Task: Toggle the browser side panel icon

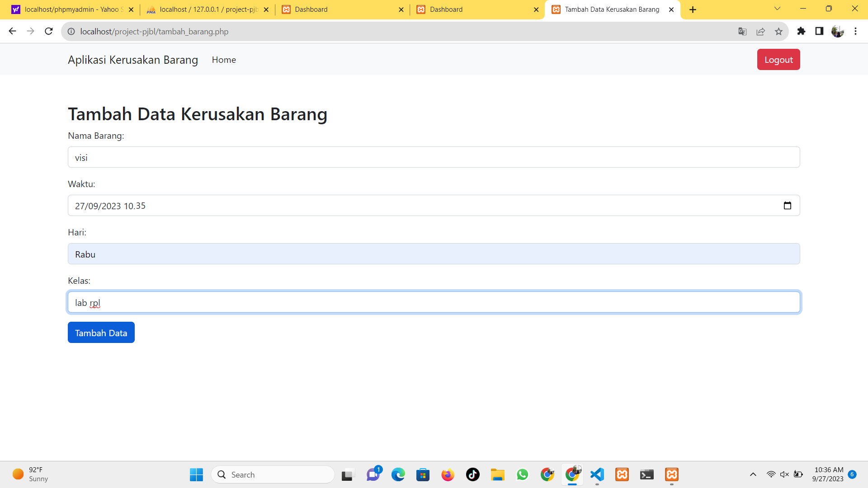Action: pos(819,31)
